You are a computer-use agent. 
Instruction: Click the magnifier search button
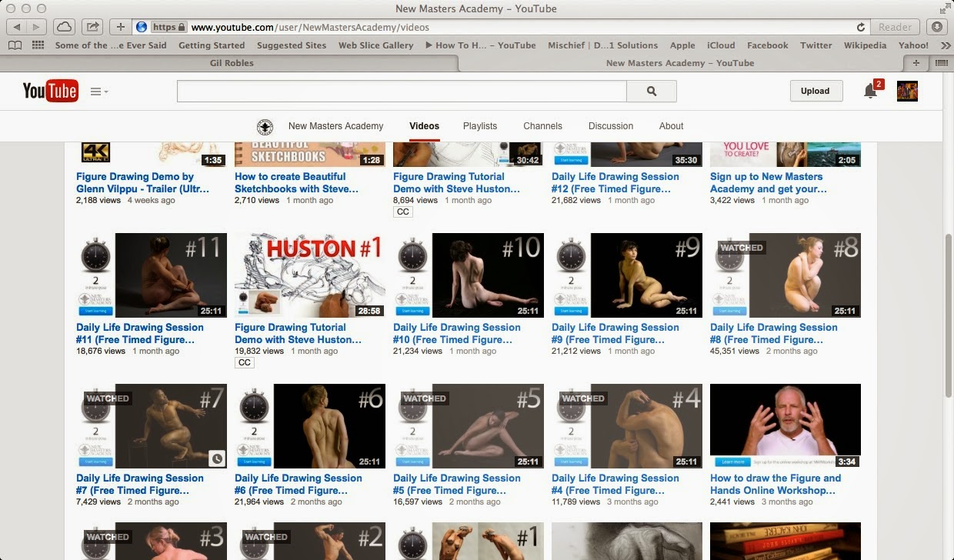pyautogui.click(x=652, y=91)
